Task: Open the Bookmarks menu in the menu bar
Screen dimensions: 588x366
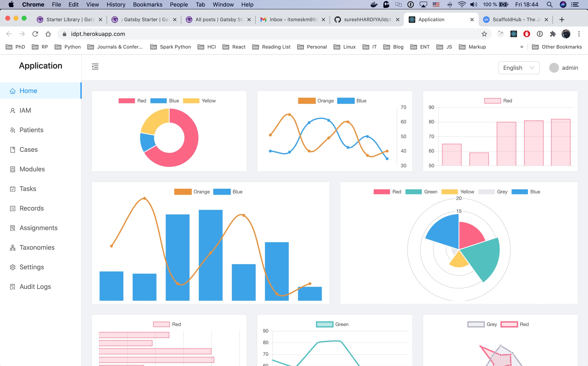Action: point(148,5)
